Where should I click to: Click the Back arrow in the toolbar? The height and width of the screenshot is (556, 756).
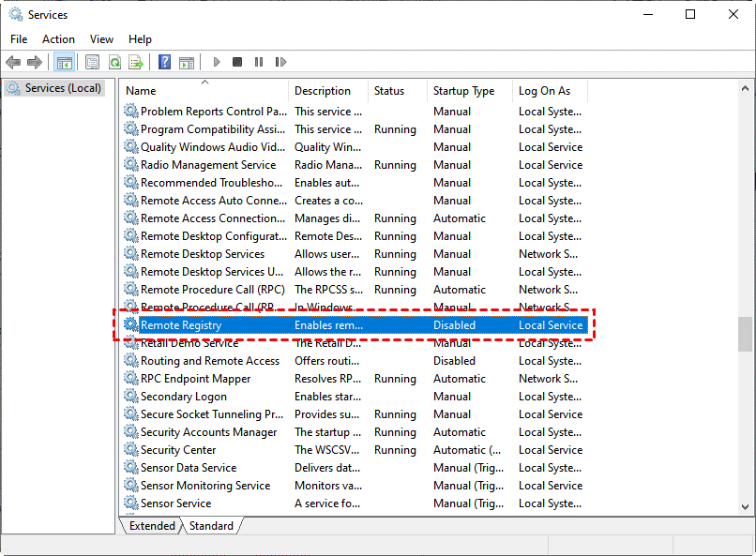coord(13,62)
